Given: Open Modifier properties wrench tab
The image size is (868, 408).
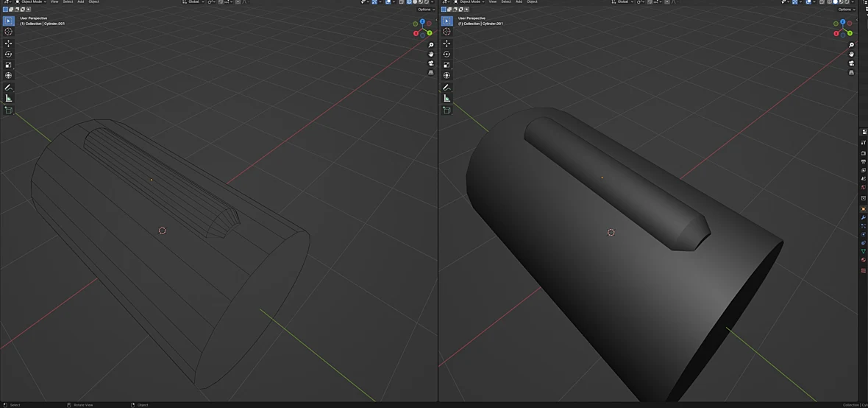Looking at the screenshot, I should (x=863, y=218).
